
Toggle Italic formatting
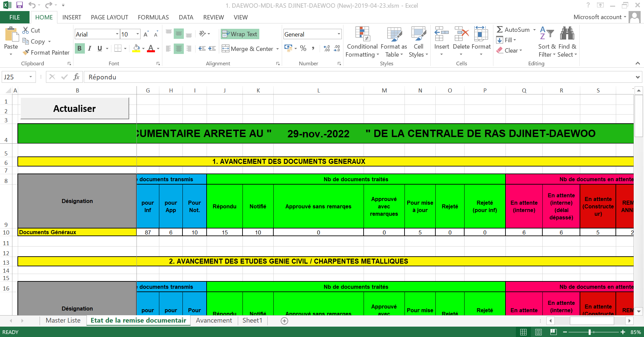(90, 49)
